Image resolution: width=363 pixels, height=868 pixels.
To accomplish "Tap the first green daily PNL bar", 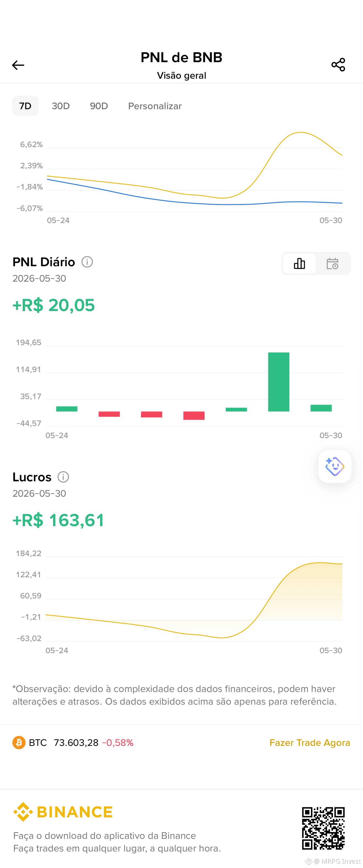I will (67, 409).
